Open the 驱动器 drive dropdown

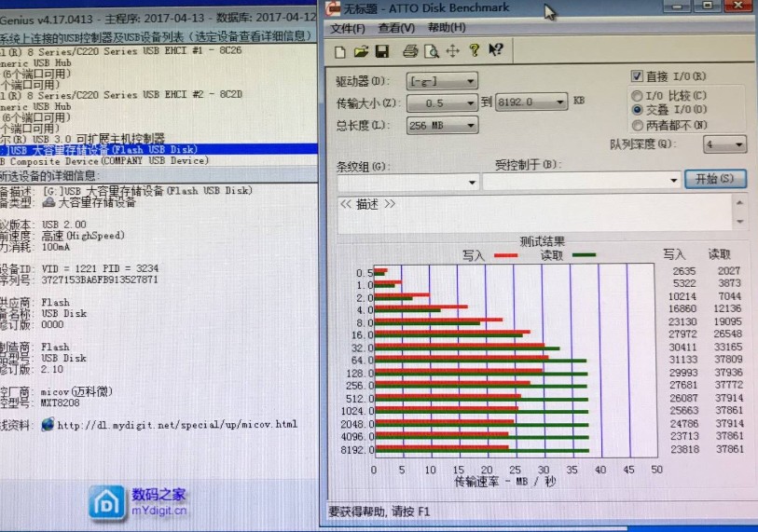click(442, 81)
